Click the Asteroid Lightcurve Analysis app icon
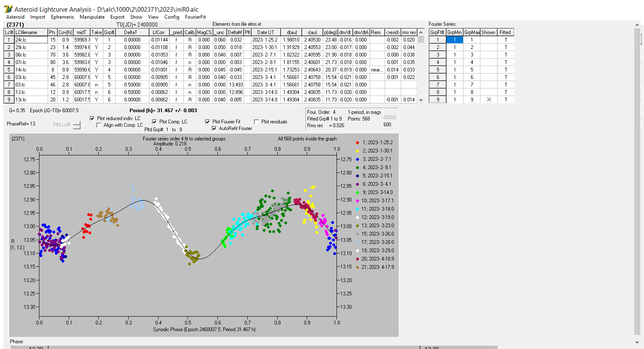The width and height of the screenshot is (644, 349). [8, 9]
